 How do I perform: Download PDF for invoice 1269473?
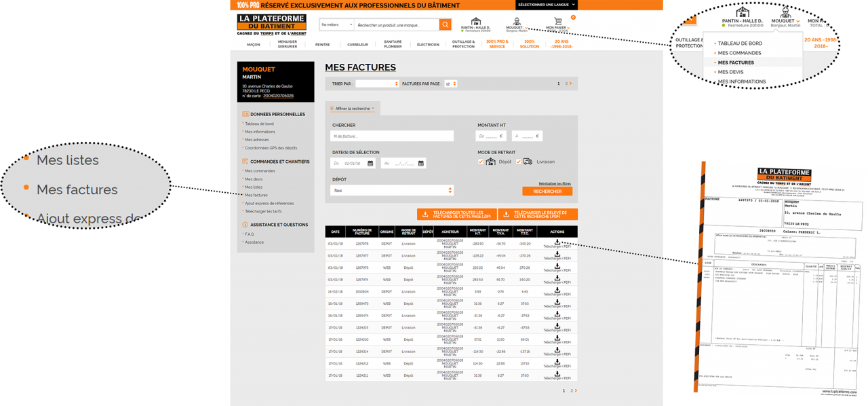(557, 302)
